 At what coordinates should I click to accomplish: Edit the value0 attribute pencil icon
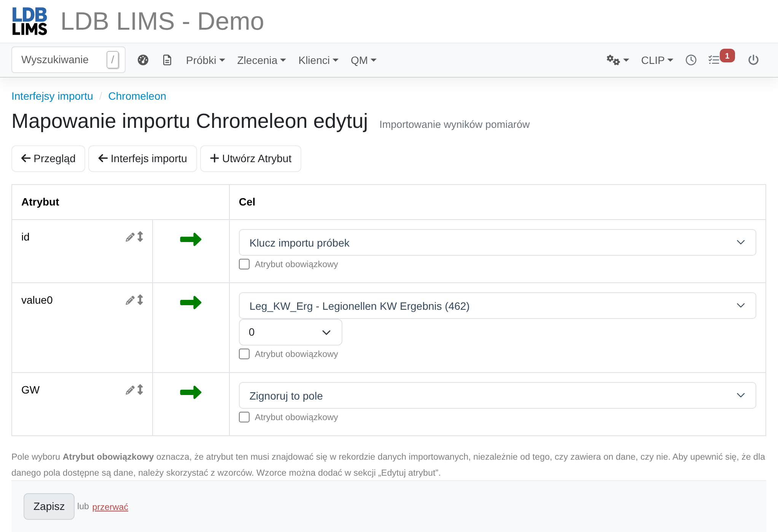(x=130, y=300)
